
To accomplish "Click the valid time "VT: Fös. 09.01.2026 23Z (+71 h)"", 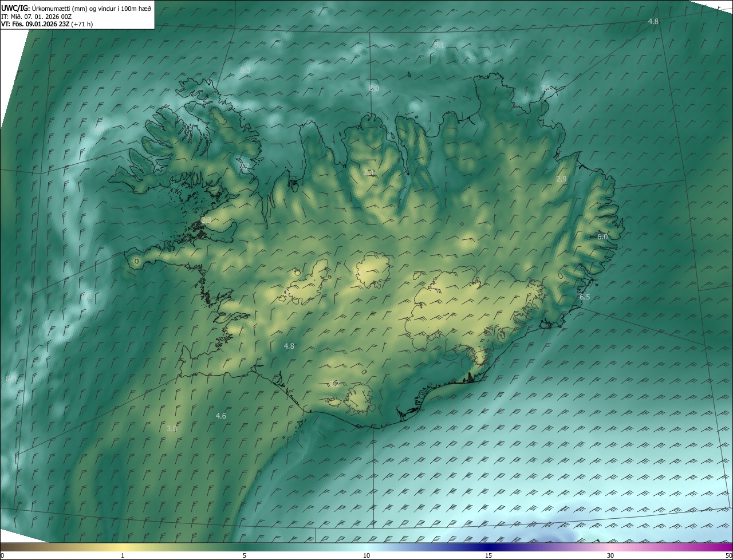I will pyautogui.click(x=47, y=24).
